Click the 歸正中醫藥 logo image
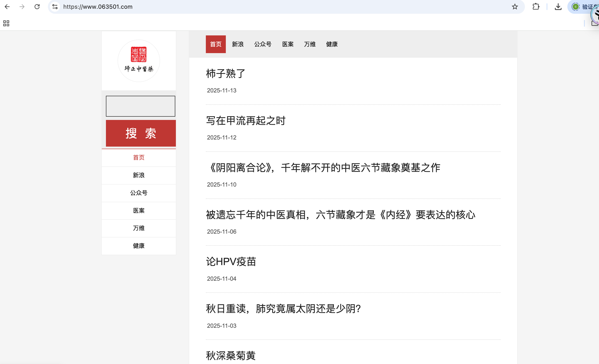Image resolution: width=599 pixels, height=364 pixels. tap(139, 61)
